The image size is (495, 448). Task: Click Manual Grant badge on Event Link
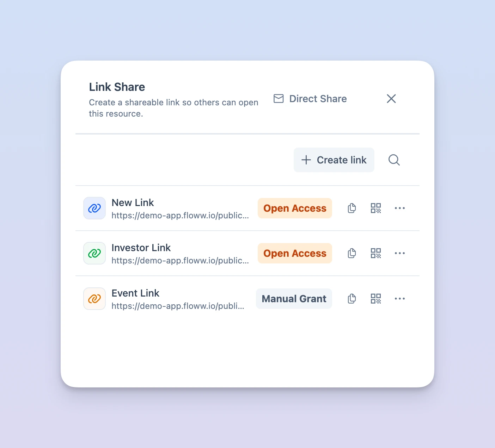[294, 299]
